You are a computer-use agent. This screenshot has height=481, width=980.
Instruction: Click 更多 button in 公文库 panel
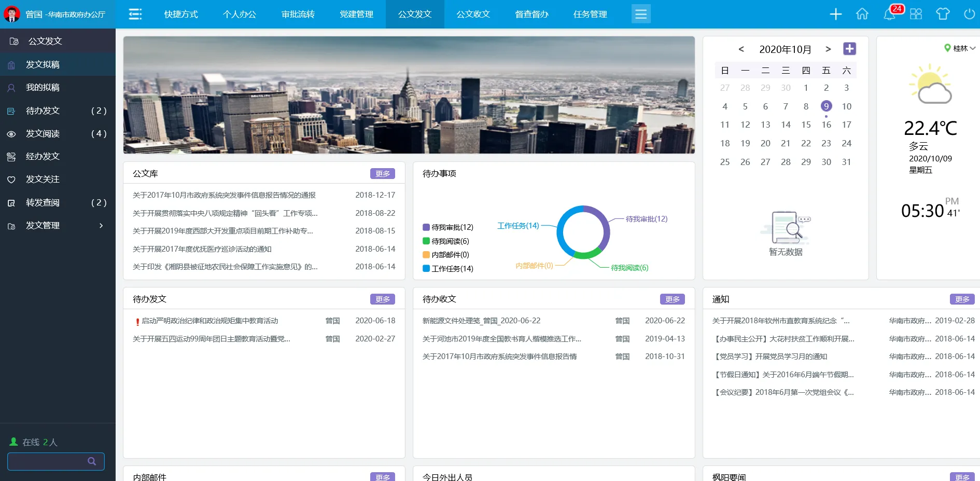pyautogui.click(x=382, y=174)
